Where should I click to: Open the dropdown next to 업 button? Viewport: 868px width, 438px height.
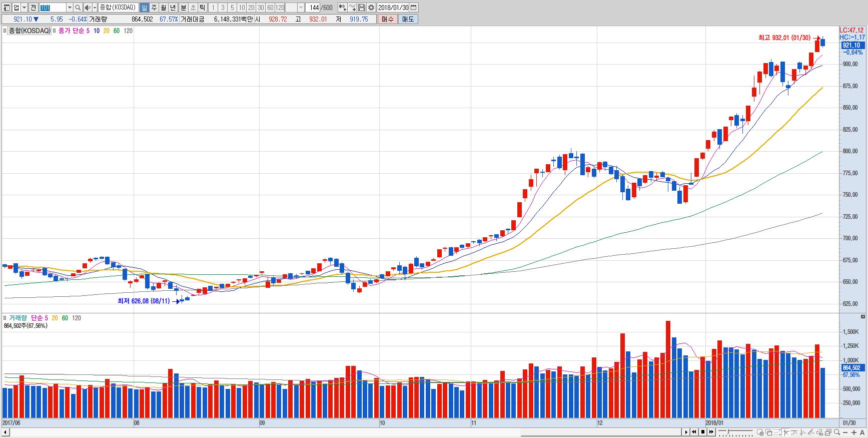point(24,8)
